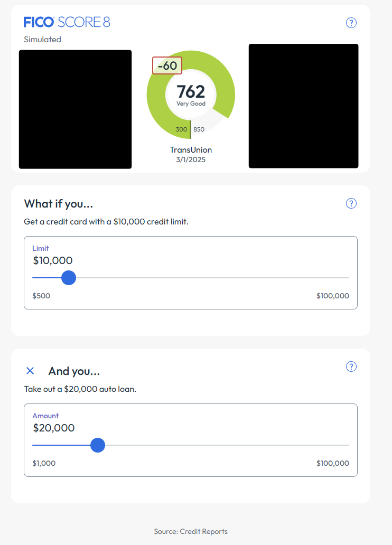Click the $500 minimum limit label
The image size is (392, 545).
(41, 296)
